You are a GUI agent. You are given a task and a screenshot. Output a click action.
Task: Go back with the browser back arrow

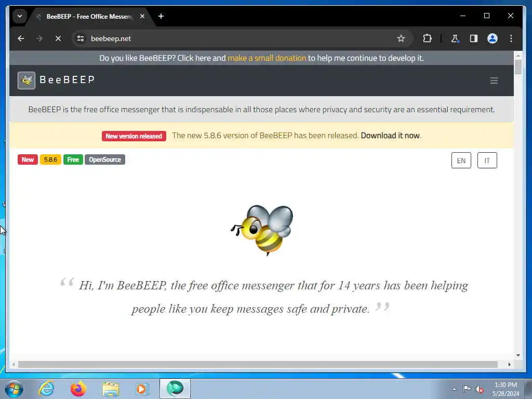[x=21, y=38]
